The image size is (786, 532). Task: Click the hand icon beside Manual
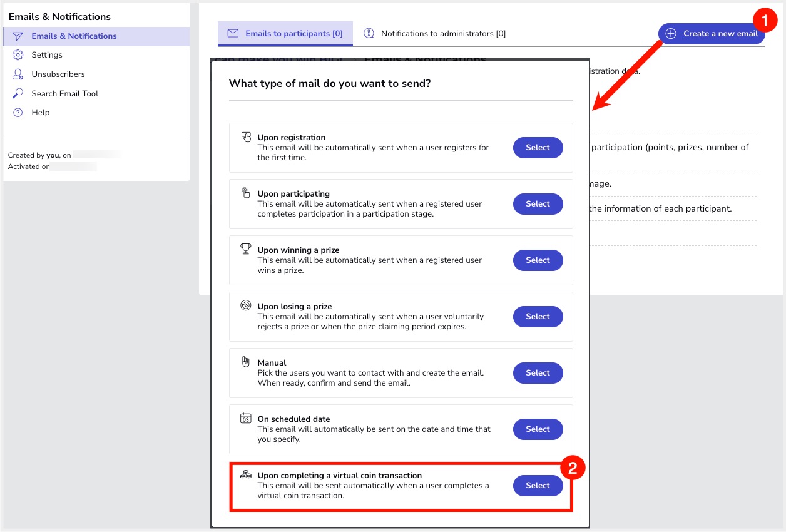[246, 362]
